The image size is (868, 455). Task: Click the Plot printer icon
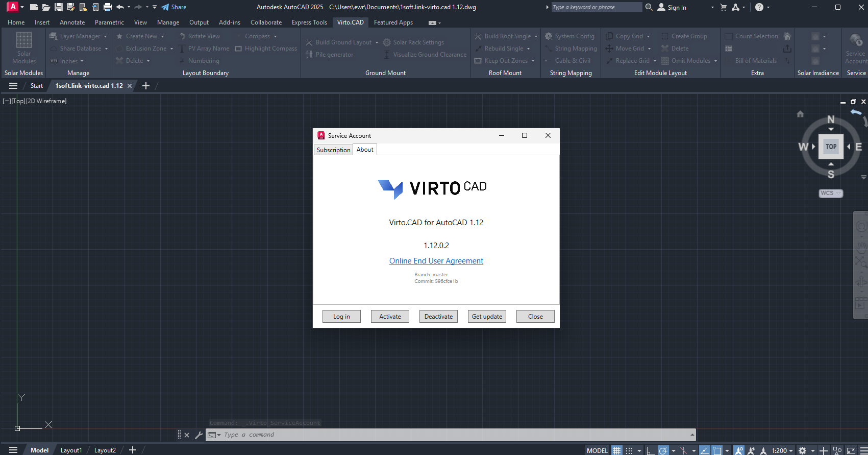107,7
